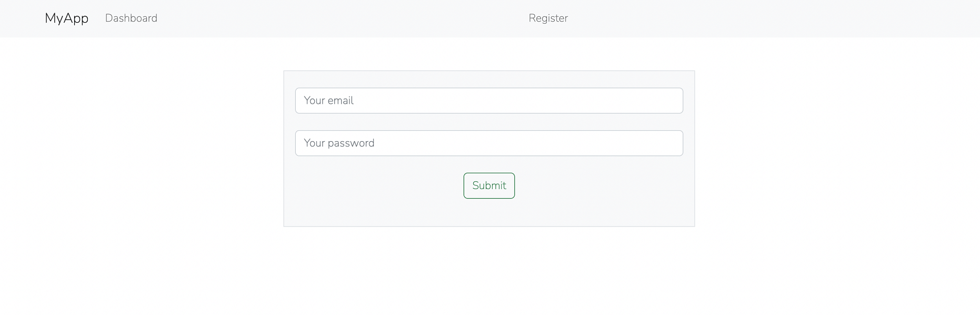Click the Dashboard navigation link
This screenshot has height=315, width=980.
[x=131, y=18]
